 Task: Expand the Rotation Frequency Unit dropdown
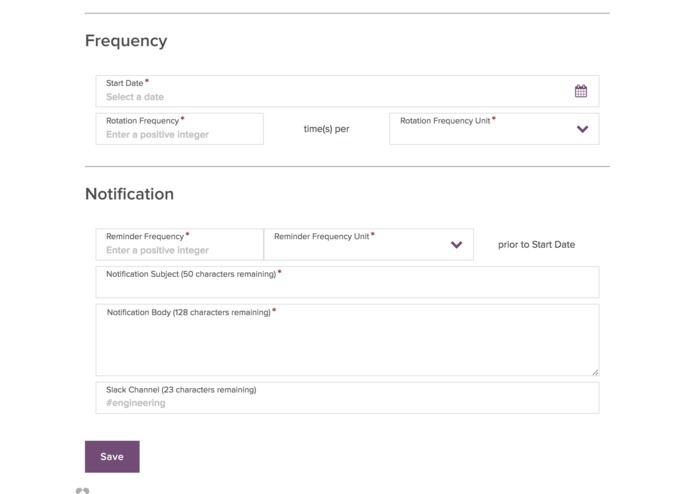[x=494, y=128]
